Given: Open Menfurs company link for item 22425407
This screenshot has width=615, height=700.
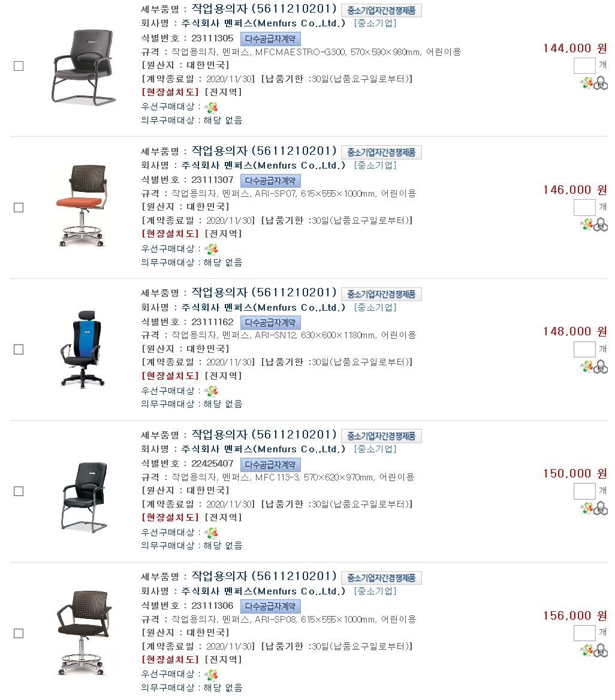Looking at the screenshot, I should point(263,449).
